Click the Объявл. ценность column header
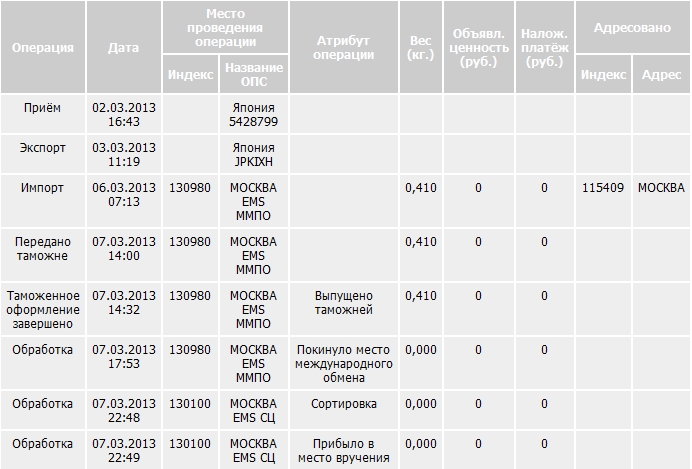This screenshot has height=469, width=692. point(478,47)
